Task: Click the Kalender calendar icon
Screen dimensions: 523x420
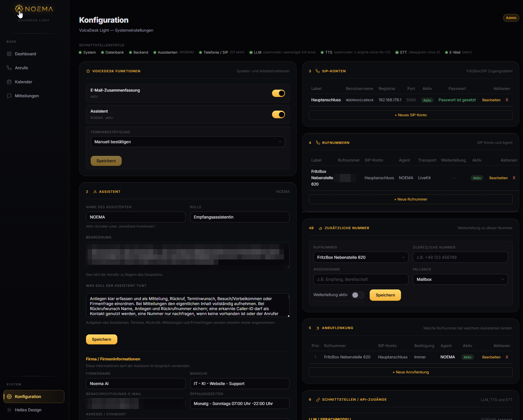Action: pyautogui.click(x=9, y=82)
